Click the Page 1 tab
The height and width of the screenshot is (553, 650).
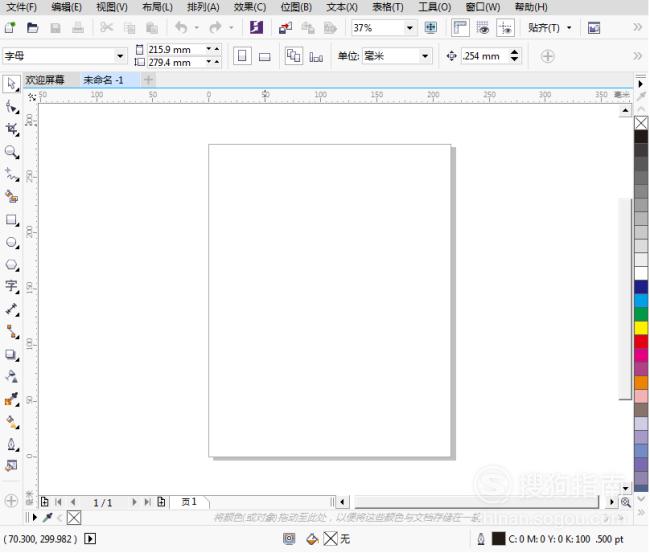tap(189, 502)
